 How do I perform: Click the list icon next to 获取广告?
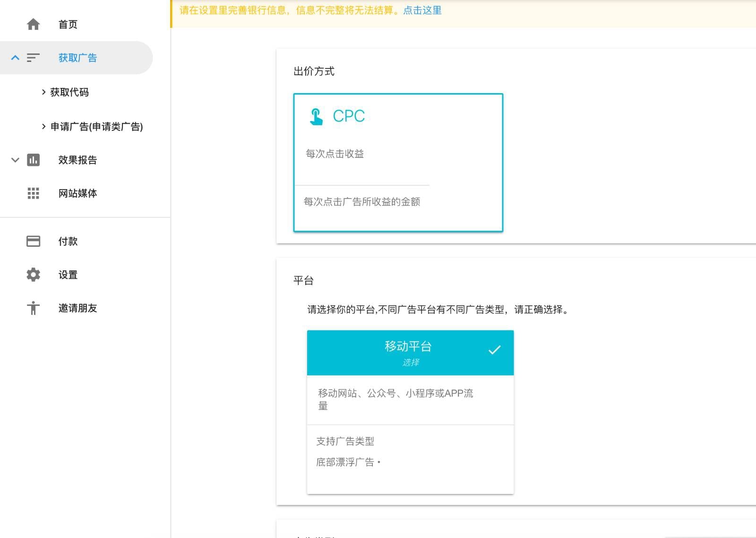pos(33,58)
